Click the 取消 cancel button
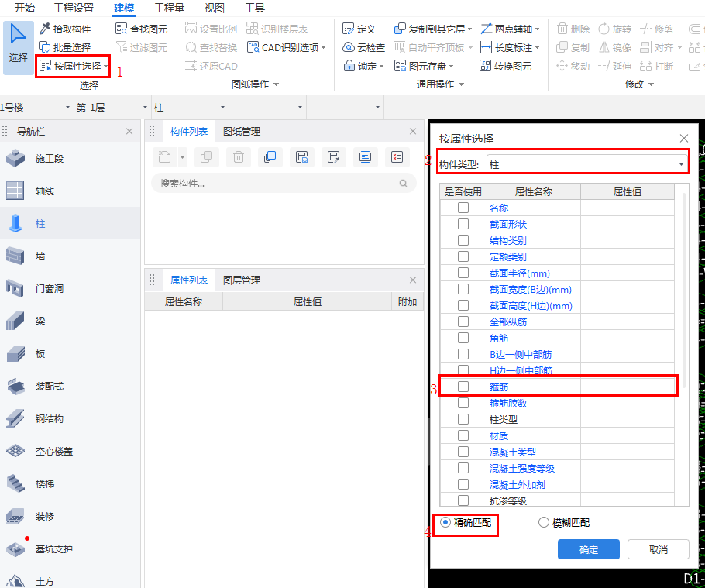The height and width of the screenshot is (588, 705). [658, 548]
